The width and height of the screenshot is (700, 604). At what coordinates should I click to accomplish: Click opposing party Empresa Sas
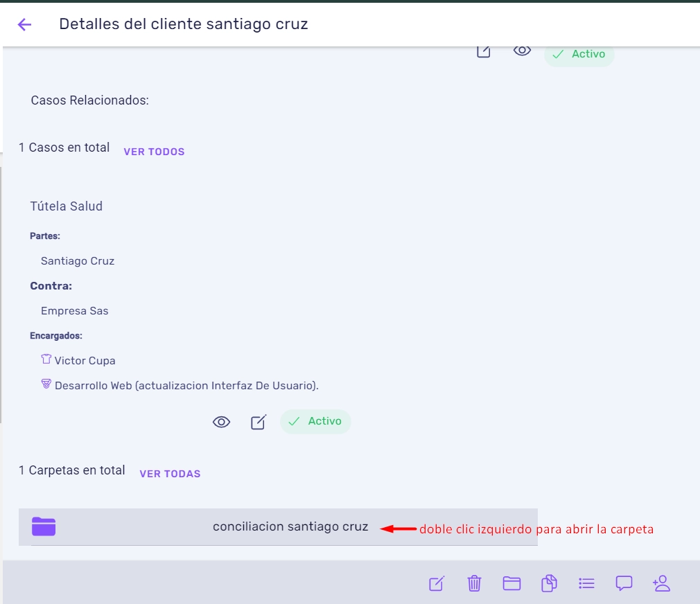pyautogui.click(x=75, y=311)
